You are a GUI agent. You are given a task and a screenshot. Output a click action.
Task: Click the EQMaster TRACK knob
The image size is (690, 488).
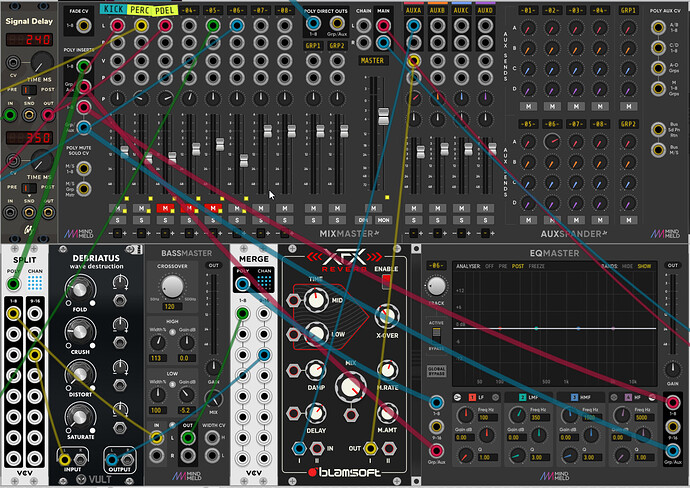(436, 286)
